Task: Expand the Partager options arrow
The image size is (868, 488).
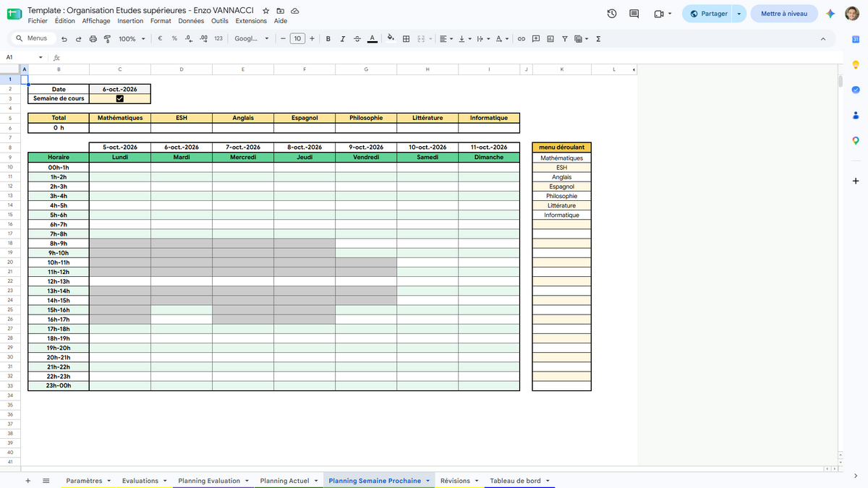Action: tap(739, 14)
